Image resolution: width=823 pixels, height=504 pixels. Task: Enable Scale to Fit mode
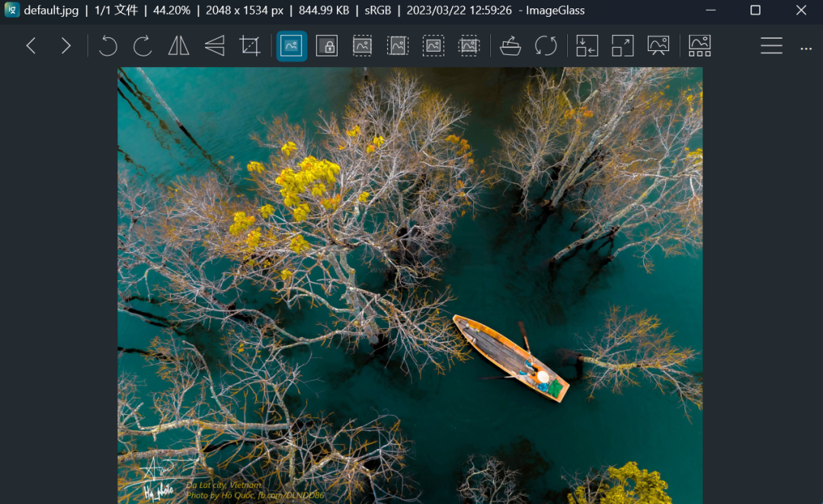coord(434,46)
